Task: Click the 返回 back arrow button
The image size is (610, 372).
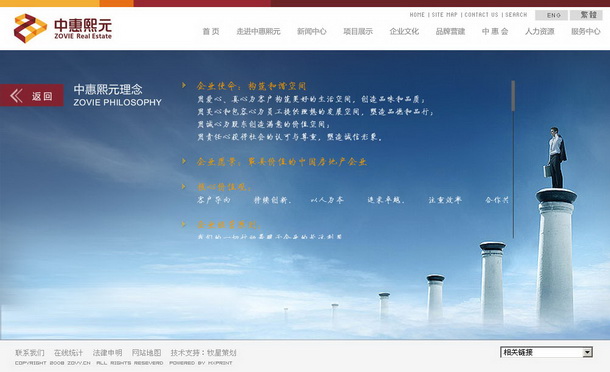Action: [x=32, y=95]
